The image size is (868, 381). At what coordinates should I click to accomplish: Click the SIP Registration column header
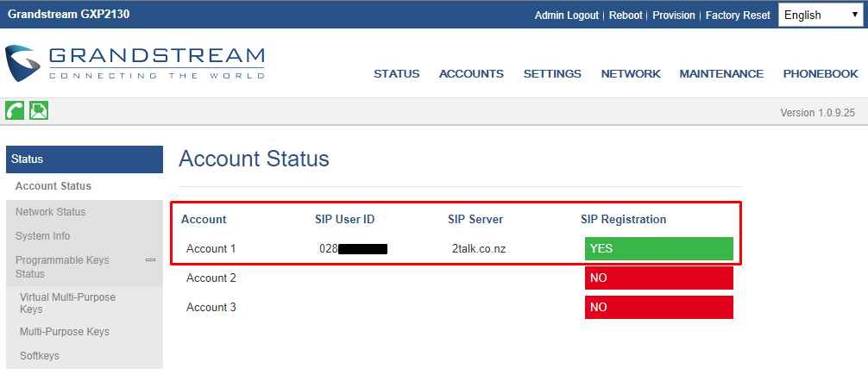tap(623, 220)
